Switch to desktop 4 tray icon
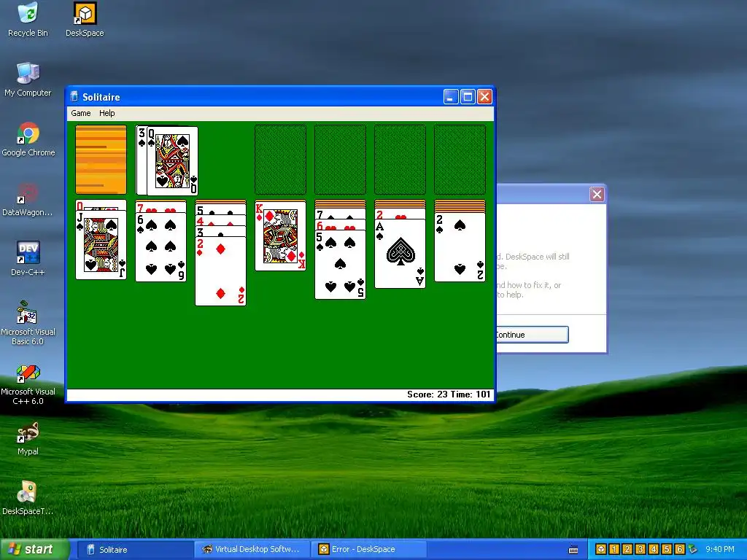This screenshot has width=747, height=560. point(654,549)
